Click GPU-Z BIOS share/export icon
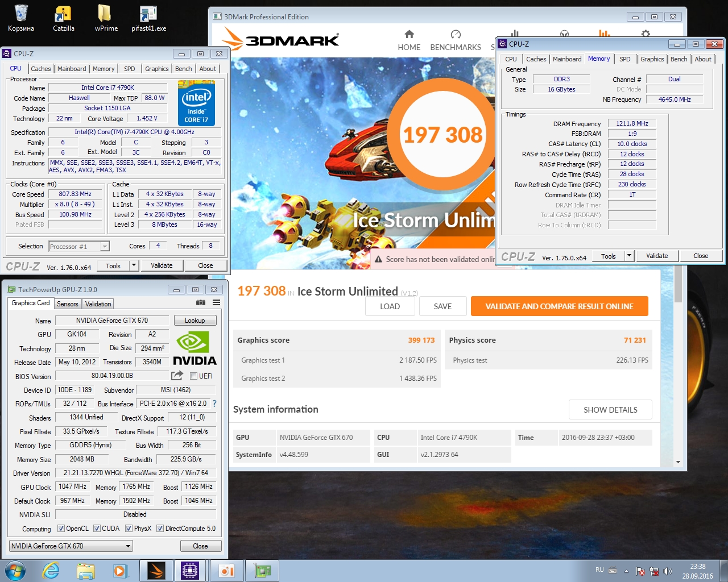 click(177, 376)
